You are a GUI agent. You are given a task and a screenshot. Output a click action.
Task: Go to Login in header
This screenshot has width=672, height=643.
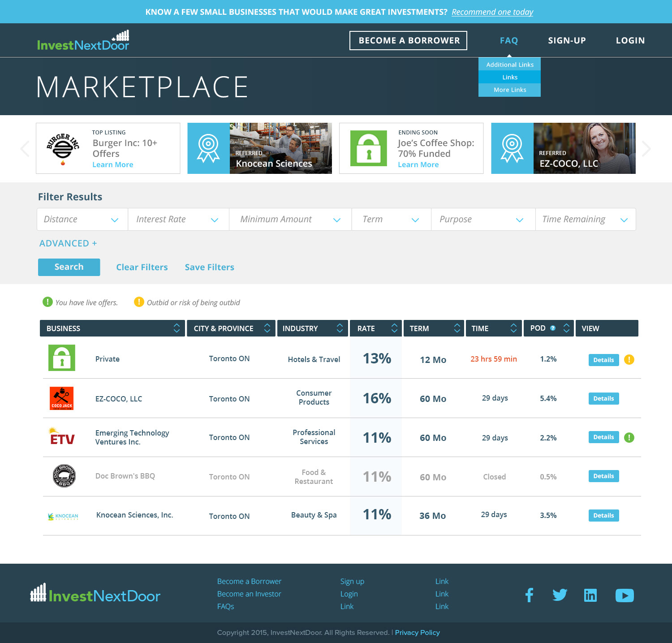pyautogui.click(x=630, y=40)
